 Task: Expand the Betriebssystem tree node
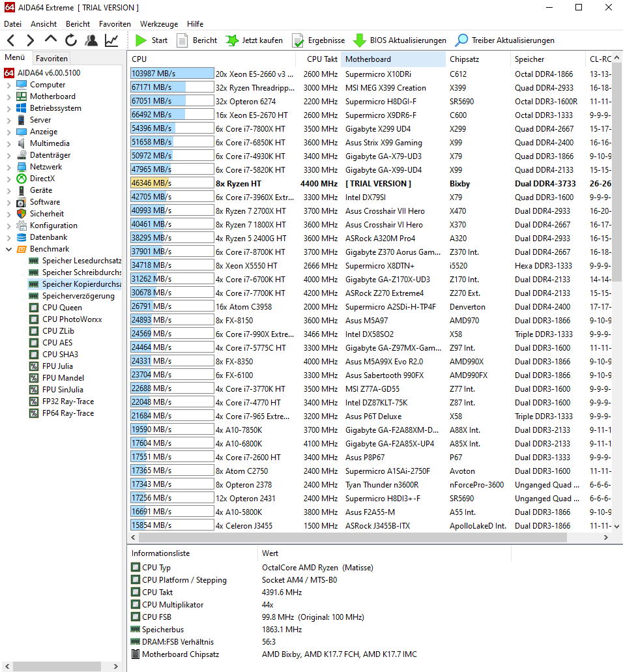click(x=8, y=108)
